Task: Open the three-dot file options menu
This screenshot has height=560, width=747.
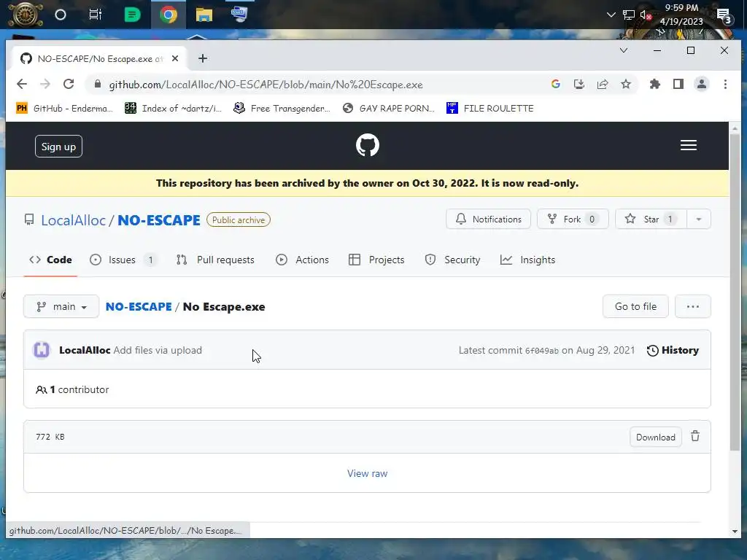Action: [693, 307]
